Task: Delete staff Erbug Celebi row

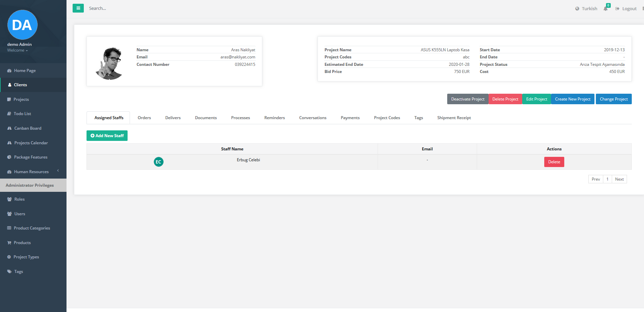Action: point(554,162)
